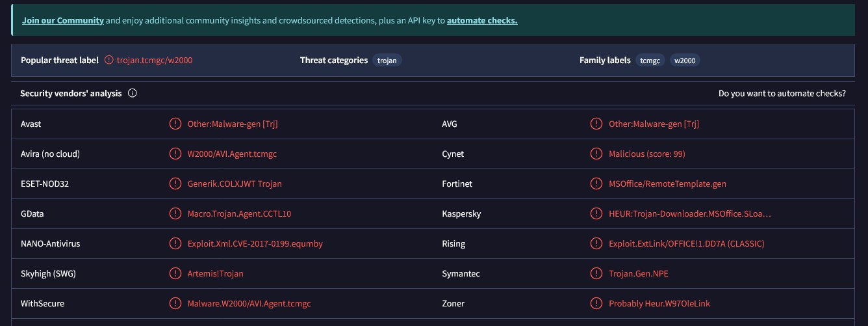Click the info icon beside Security vendors' analysis
This screenshot has height=326, width=868.
point(133,94)
